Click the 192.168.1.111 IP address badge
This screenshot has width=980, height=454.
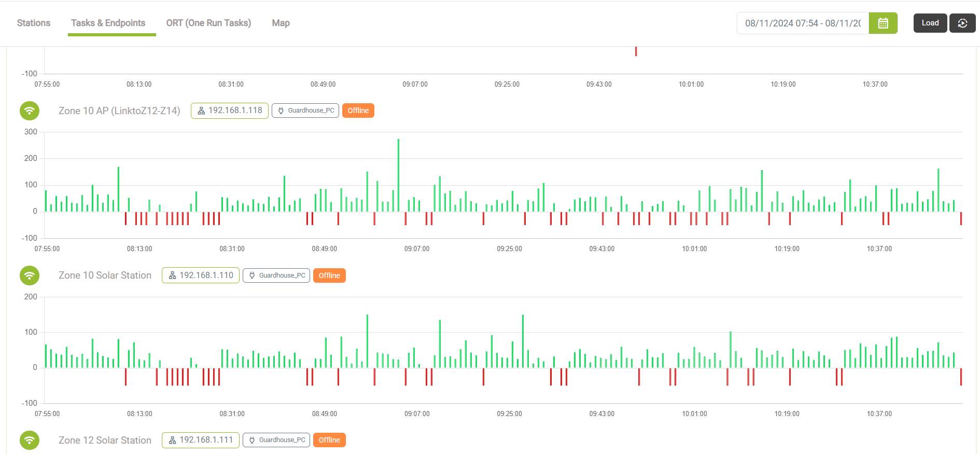click(x=201, y=440)
